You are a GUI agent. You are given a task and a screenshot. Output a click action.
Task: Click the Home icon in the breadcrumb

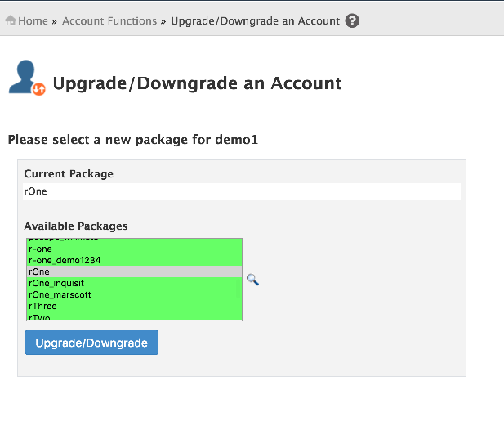tap(11, 21)
